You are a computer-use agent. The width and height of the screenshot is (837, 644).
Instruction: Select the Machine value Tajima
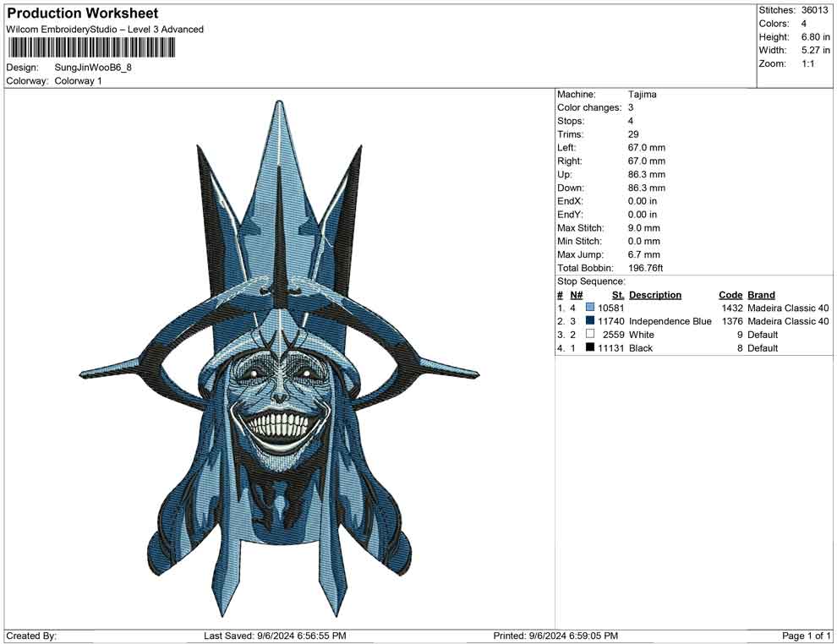point(642,95)
